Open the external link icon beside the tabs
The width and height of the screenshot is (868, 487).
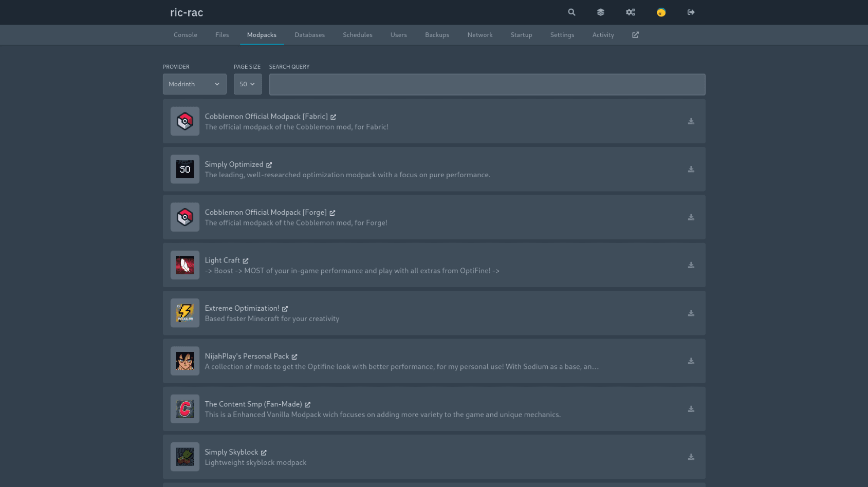click(635, 34)
